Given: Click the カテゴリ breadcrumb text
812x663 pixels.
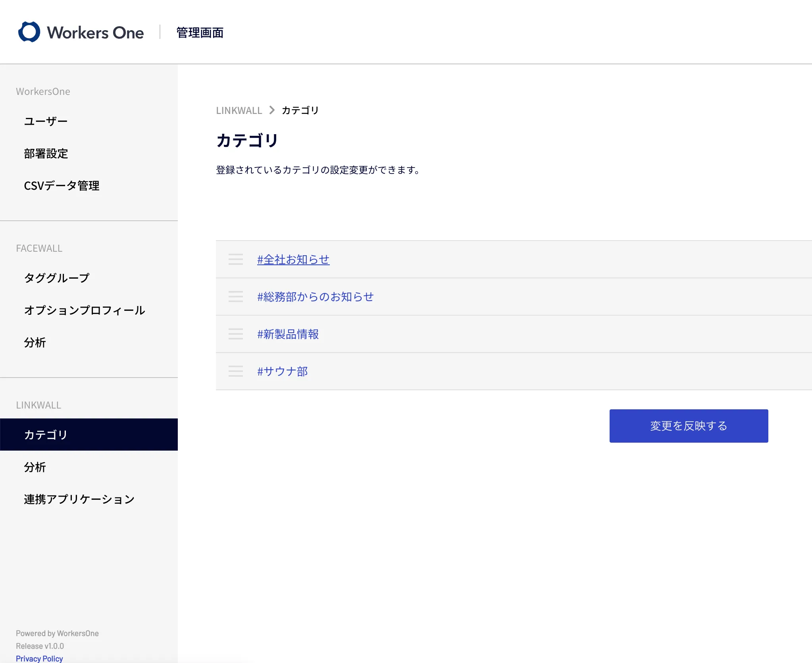Looking at the screenshot, I should (300, 110).
